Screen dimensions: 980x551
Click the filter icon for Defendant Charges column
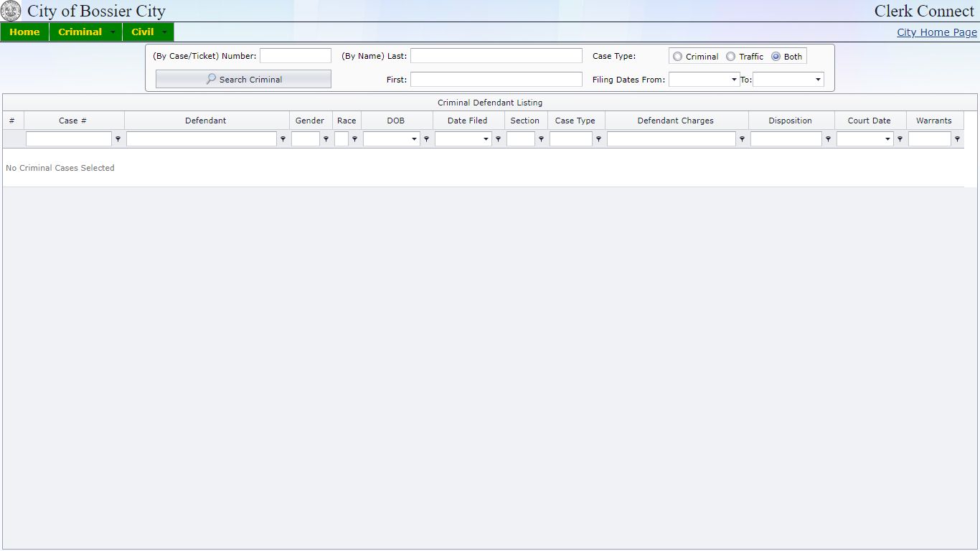(x=742, y=139)
